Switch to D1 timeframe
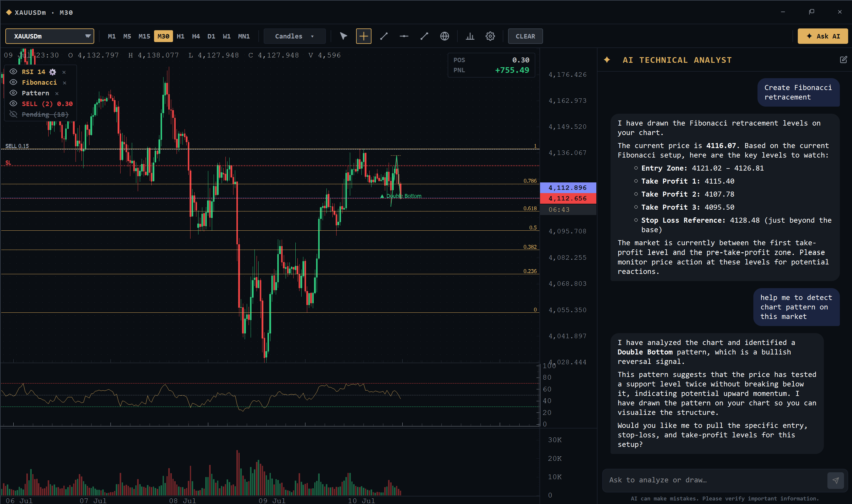 point(211,36)
